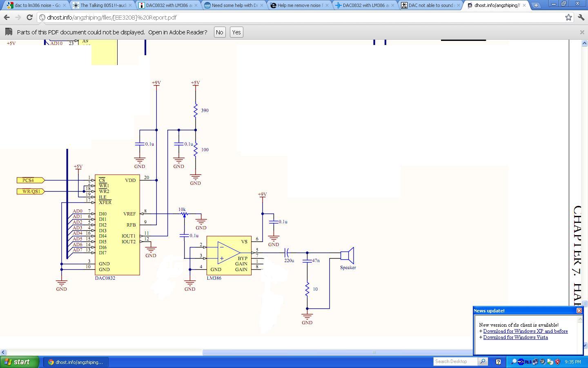Click the vertical scrollbar thumb
The height and width of the screenshot is (368, 588).
click(584, 303)
